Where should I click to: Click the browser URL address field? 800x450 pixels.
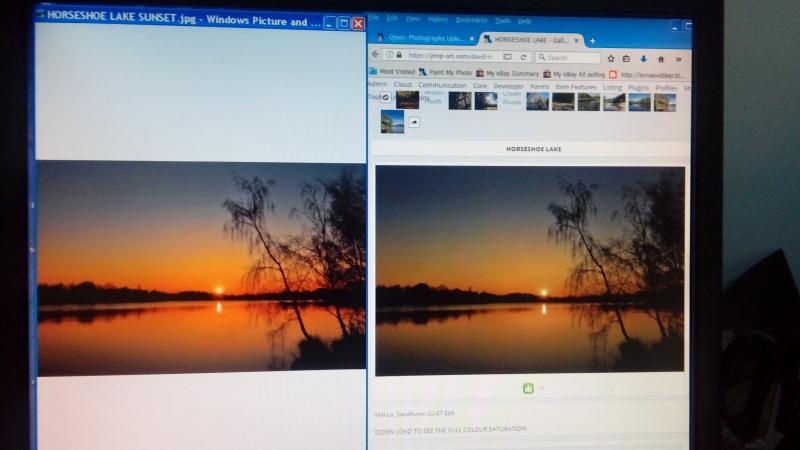click(x=452, y=56)
